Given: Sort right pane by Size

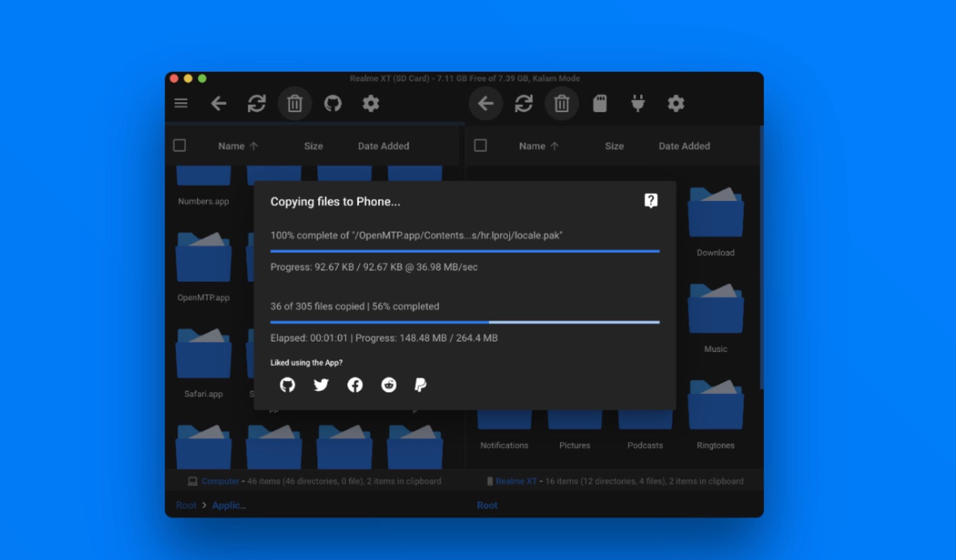Looking at the screenshot, I should point(614,146).
